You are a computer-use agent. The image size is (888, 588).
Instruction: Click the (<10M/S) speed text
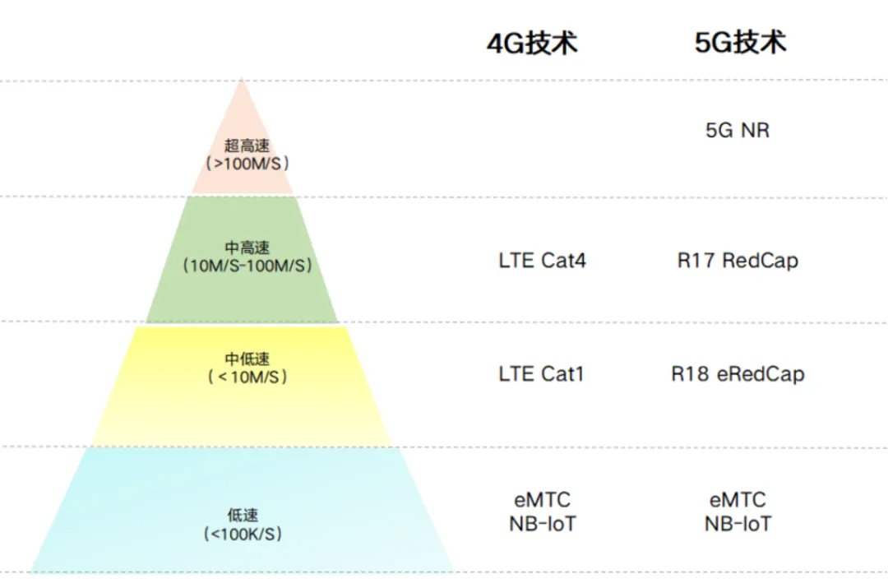[247, 377]
